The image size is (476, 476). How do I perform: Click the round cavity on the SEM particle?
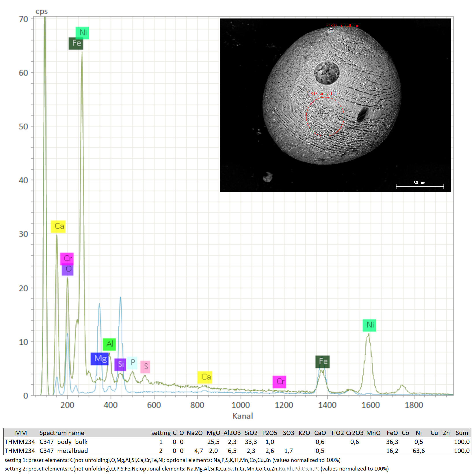coord(327,72)
